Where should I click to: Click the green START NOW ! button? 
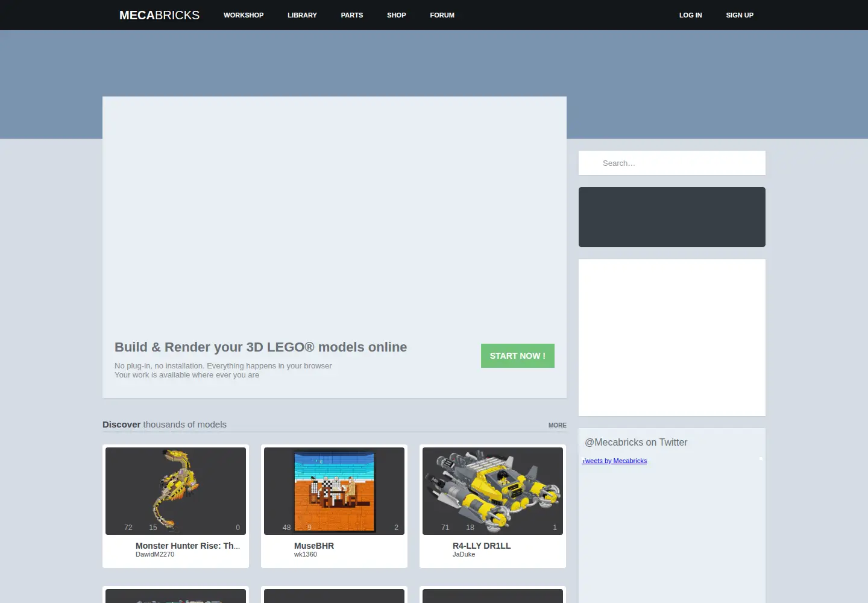click(x=518, y=356)
